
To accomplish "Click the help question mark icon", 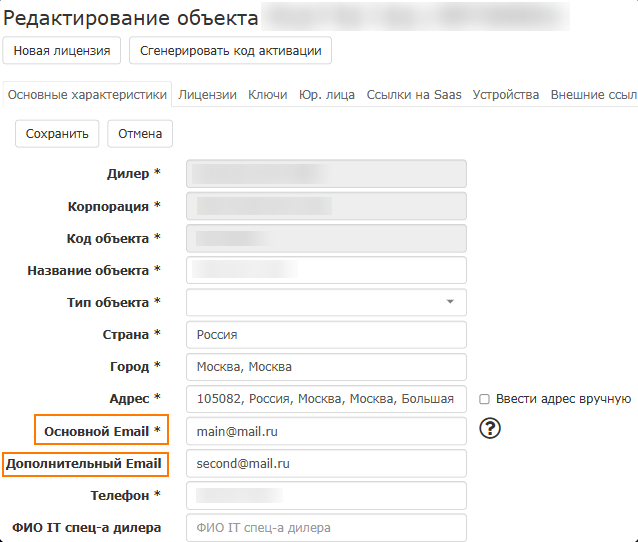I will click(x=490, y=429).
